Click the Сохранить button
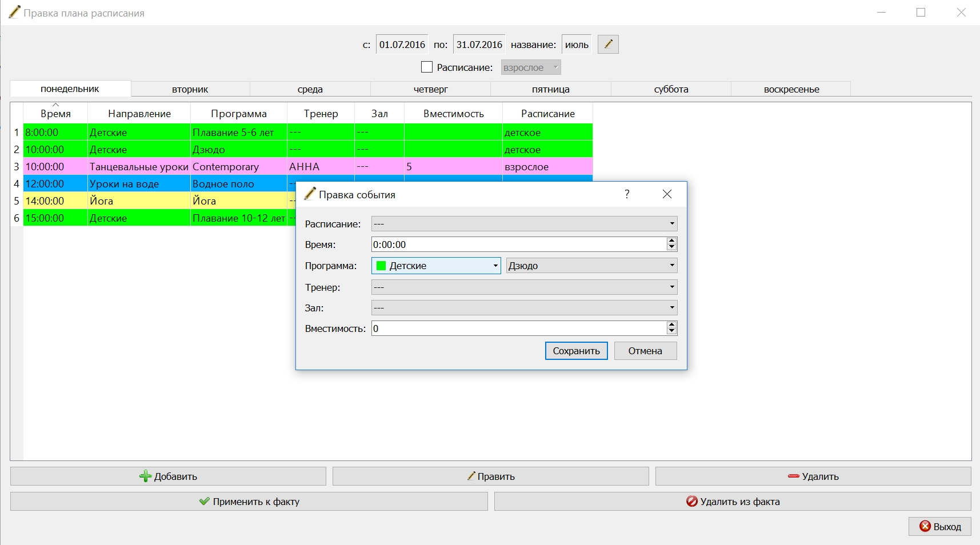Viewport: 980px width, 545px height. [x=576, y=351]
